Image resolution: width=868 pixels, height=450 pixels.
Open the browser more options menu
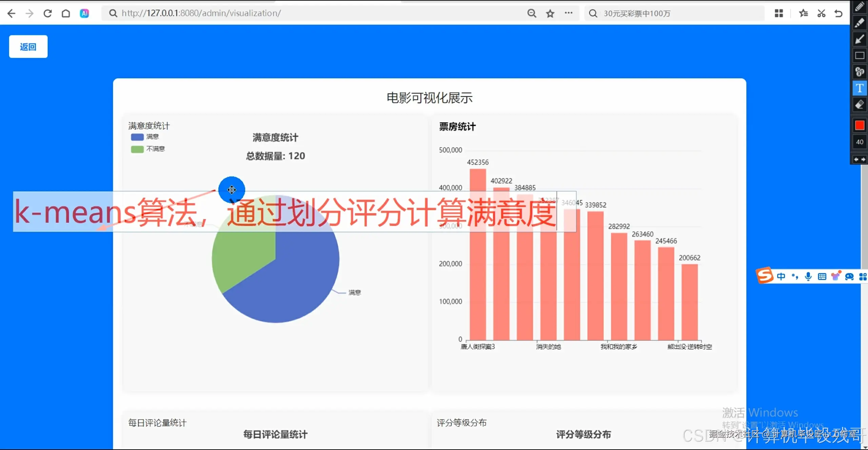pos(569,13)
